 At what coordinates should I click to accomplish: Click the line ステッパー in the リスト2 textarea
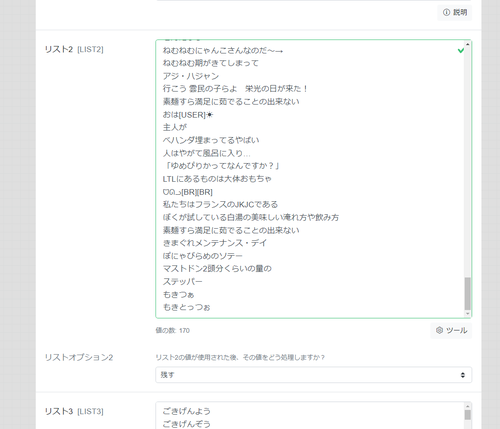[x=182, y=281]
